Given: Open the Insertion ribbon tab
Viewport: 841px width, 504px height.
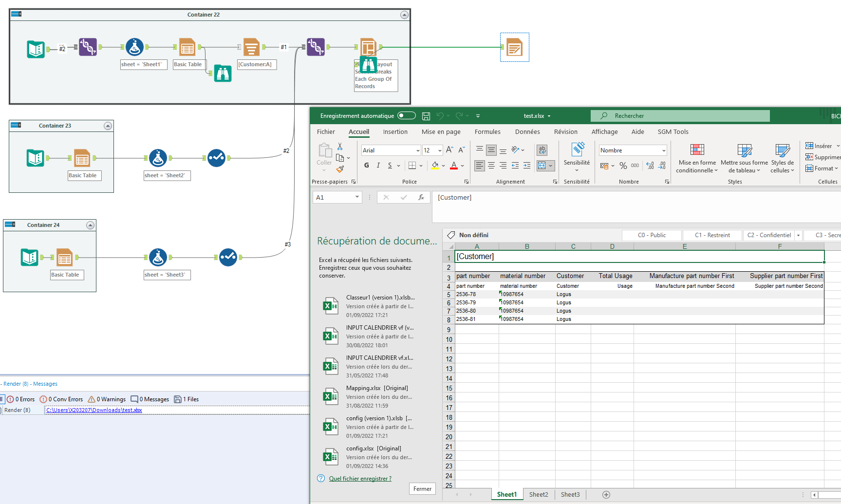Looking at the screenshot, I should click(x=395, y=132).
